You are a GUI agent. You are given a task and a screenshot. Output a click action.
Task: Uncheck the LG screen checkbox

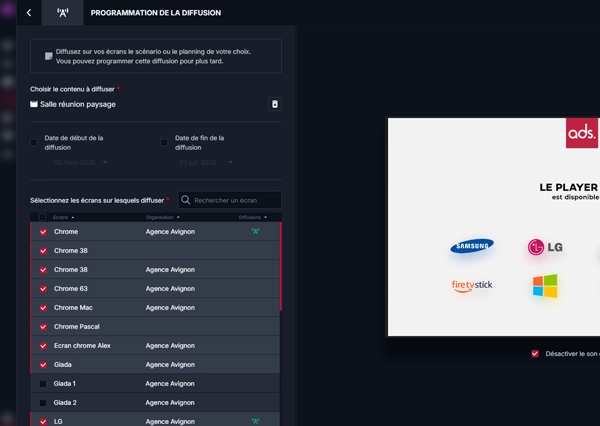pyautogui.click(x=43, y=421)
